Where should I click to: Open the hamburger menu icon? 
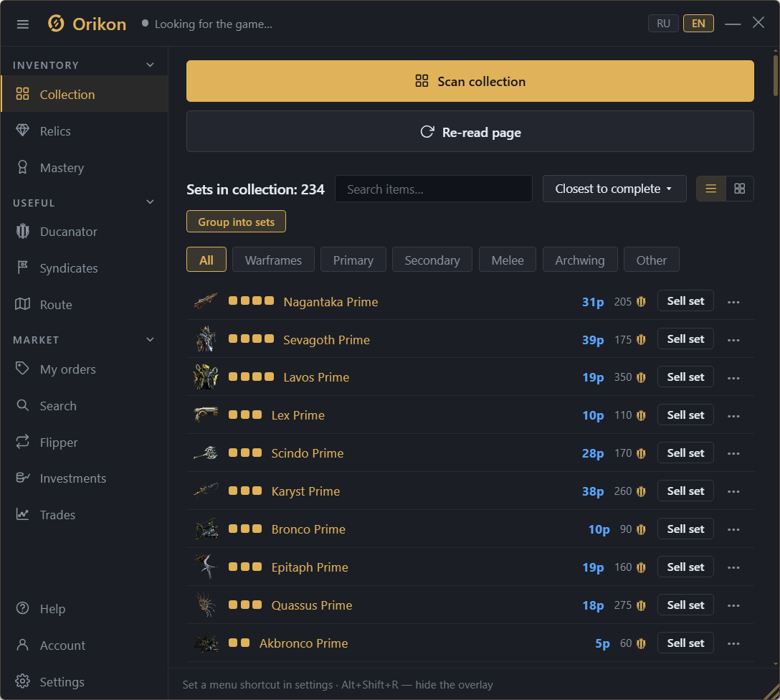(x=23, y=24)
